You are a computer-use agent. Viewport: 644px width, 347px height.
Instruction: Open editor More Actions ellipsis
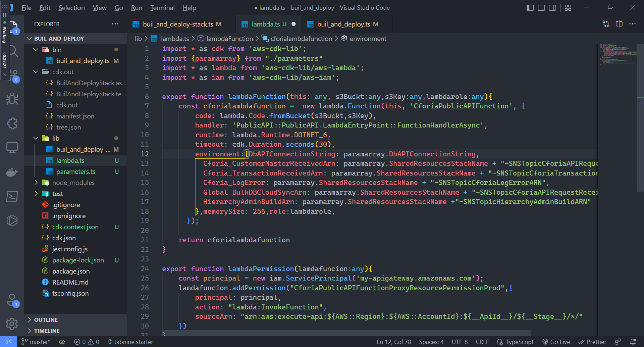point(632,24)
